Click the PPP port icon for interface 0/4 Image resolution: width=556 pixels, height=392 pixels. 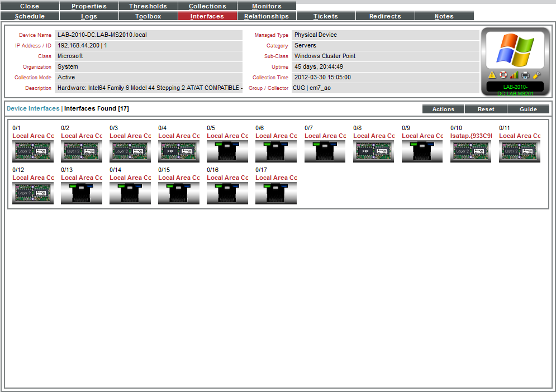[x=179, y=150]
